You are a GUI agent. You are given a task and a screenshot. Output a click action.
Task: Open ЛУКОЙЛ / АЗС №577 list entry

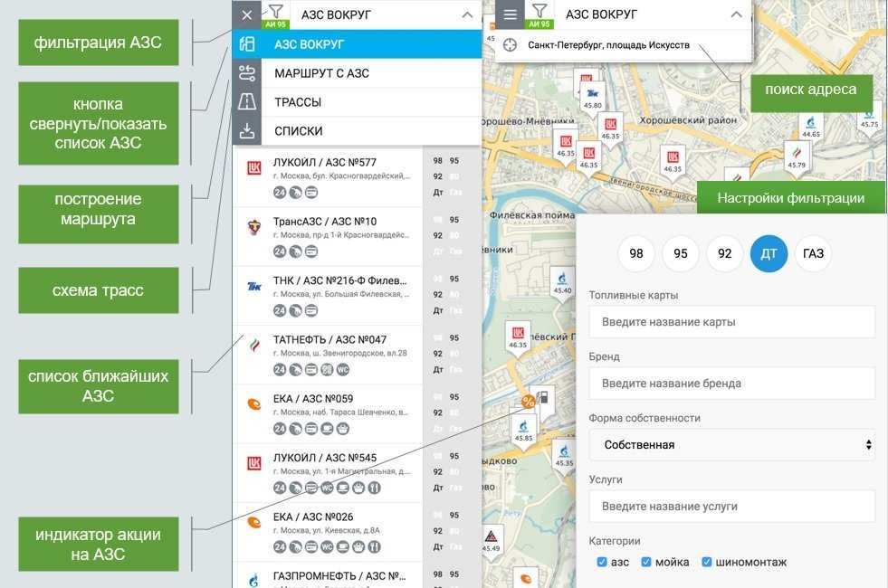[x=329, y=177]
